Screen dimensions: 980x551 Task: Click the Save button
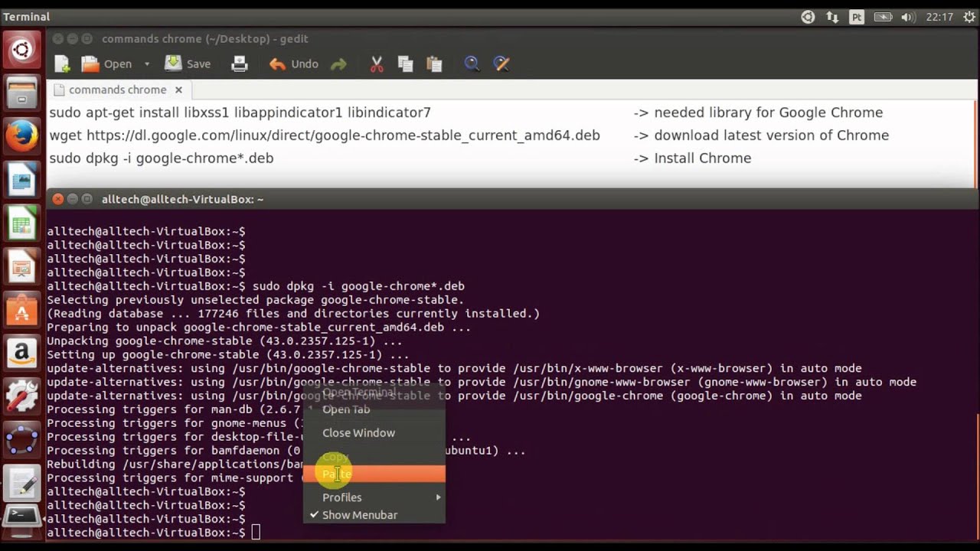[188, 64]
